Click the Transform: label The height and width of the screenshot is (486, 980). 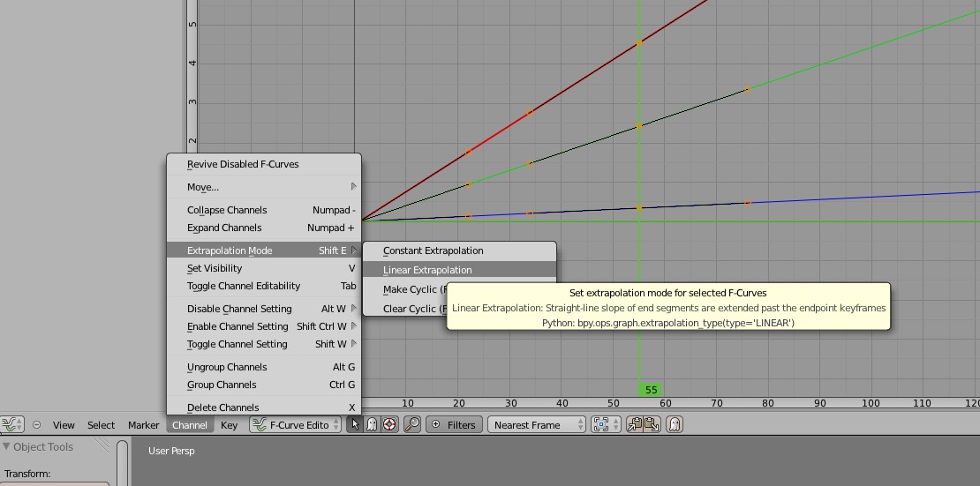click(x=27, y=474)
